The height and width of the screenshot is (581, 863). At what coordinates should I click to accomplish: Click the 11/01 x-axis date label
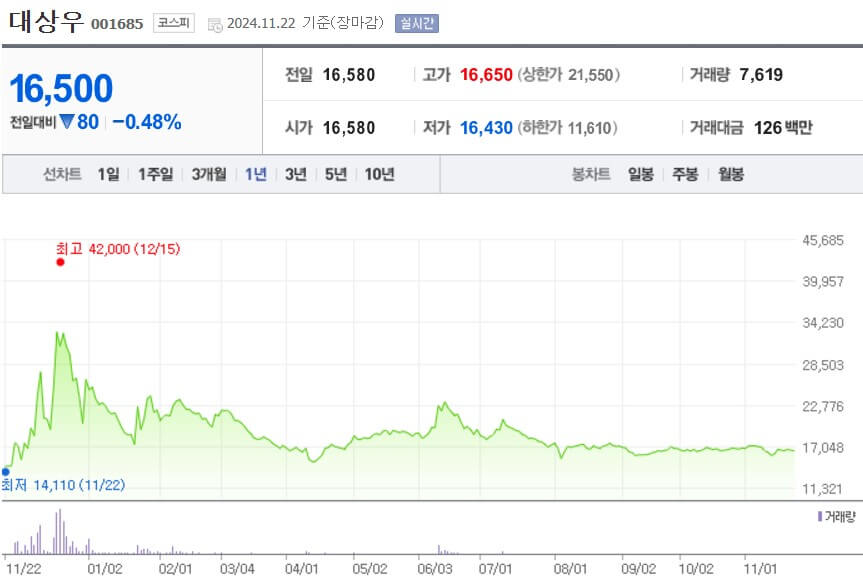point(761,568)
